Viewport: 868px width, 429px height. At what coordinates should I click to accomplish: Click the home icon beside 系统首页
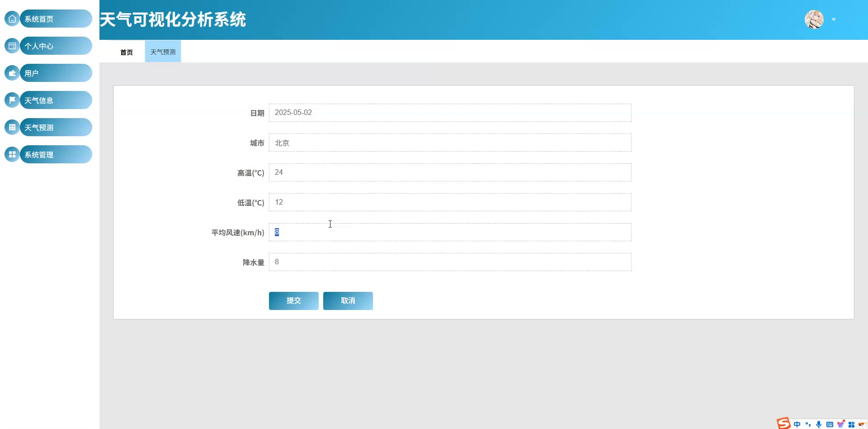click(x=12, y=19)
